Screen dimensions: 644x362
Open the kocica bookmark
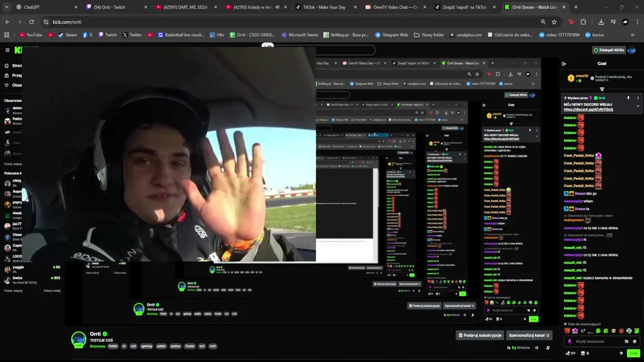(593, 35)
